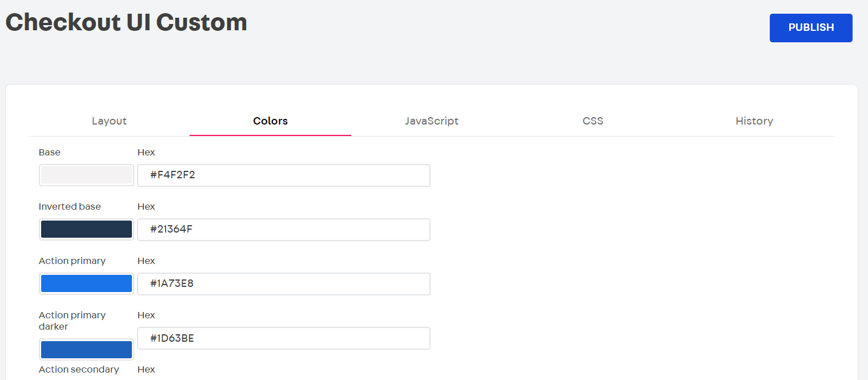The height and width of the screenshot is (380, 868).
Task: Confirm changes with the PUBLISH button
Action: (x=811, y=27)
